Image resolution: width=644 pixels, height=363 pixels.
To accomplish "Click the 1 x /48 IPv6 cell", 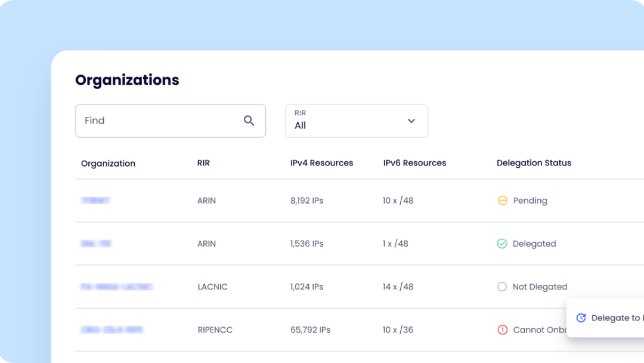I will point(395,244).
